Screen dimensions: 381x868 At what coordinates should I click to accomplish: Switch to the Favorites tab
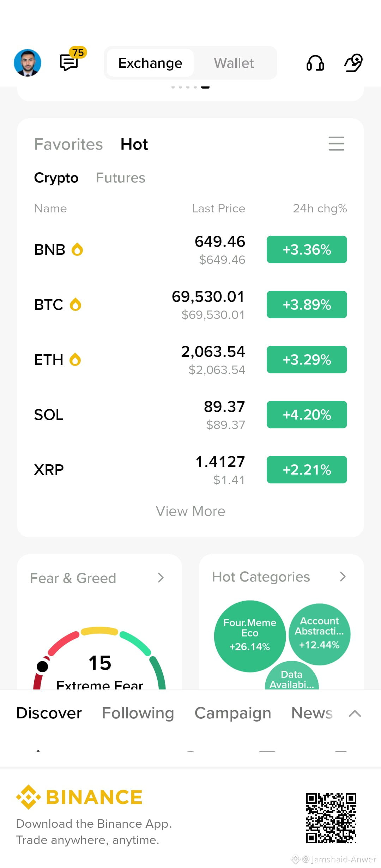pyautogui.click(x=68, y=144)
